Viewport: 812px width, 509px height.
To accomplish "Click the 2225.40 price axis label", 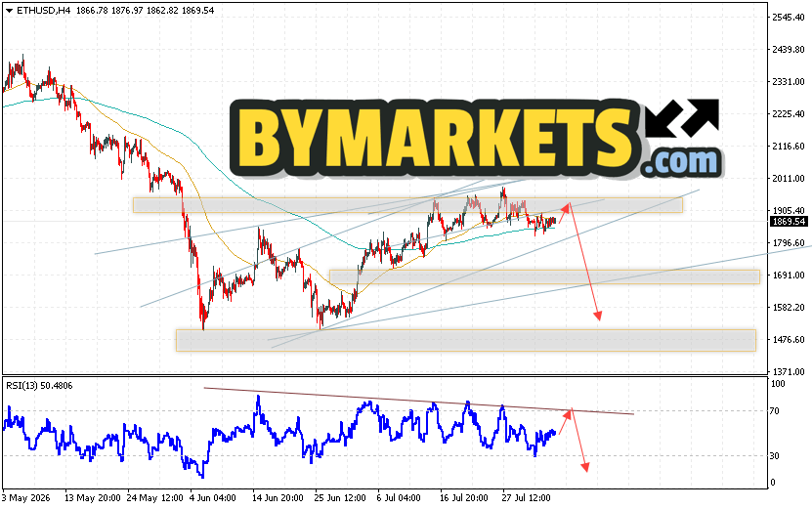I will (x=789, y=114).
